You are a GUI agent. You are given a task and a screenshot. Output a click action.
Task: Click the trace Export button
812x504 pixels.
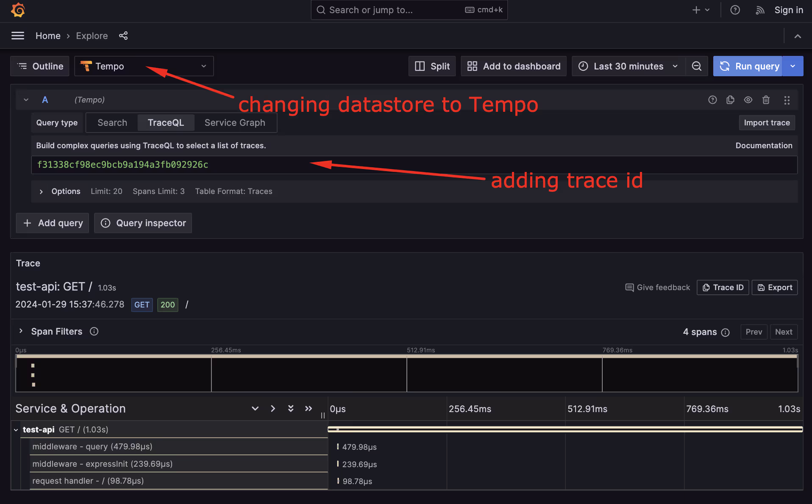pos(775,288)
